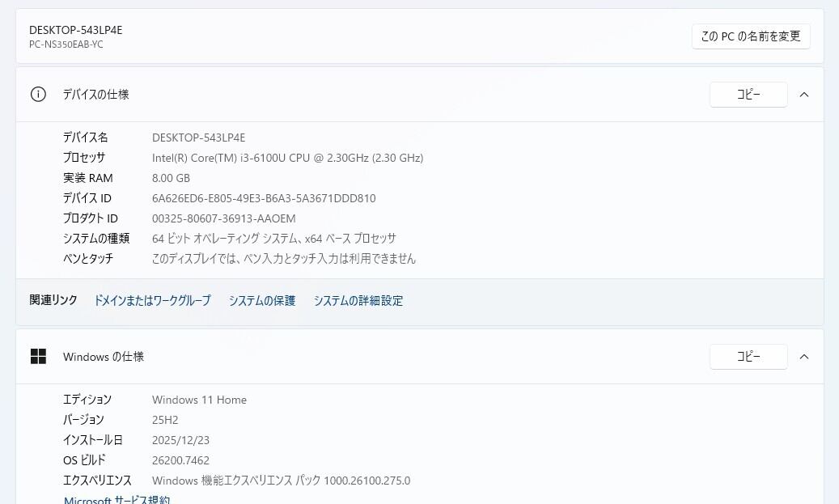Click the Windows の仕様 section title
Viewport: 839px width, 504px height.
[x=104, y=357]
